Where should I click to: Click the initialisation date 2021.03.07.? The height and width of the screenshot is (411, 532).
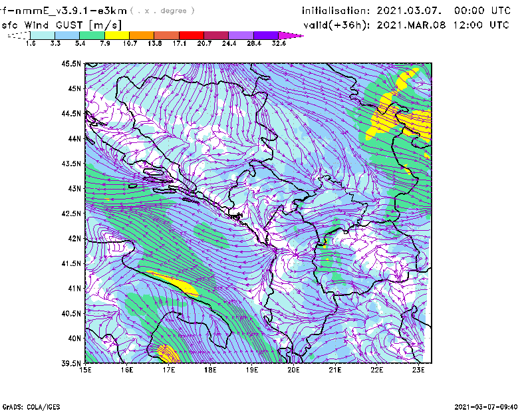[x=409, y=11]
